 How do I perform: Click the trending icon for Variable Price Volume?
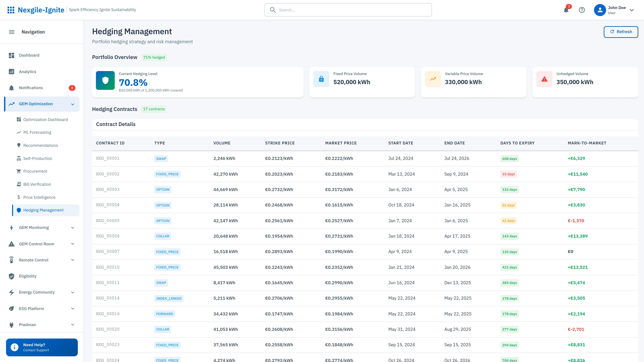[x=433, y=79]
